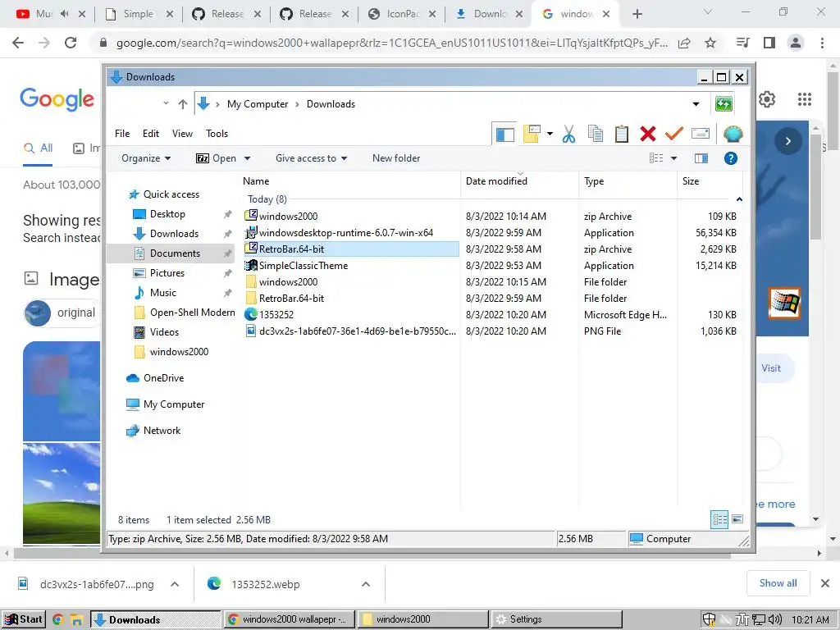Toggle the navigation pane toolbar button
840x630 pixels.
tap(504, 134)
